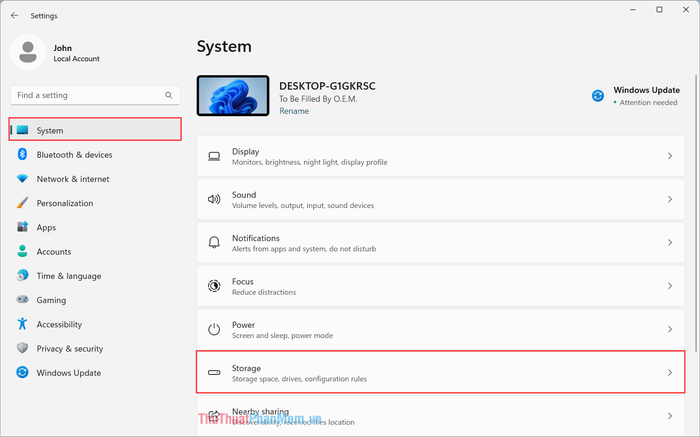Click the Display laptop icon

[214, 156]
